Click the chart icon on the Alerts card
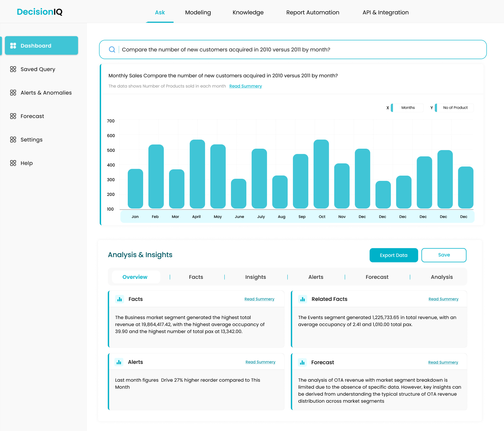The image size is (504, 431). click(x=119, y=362)
